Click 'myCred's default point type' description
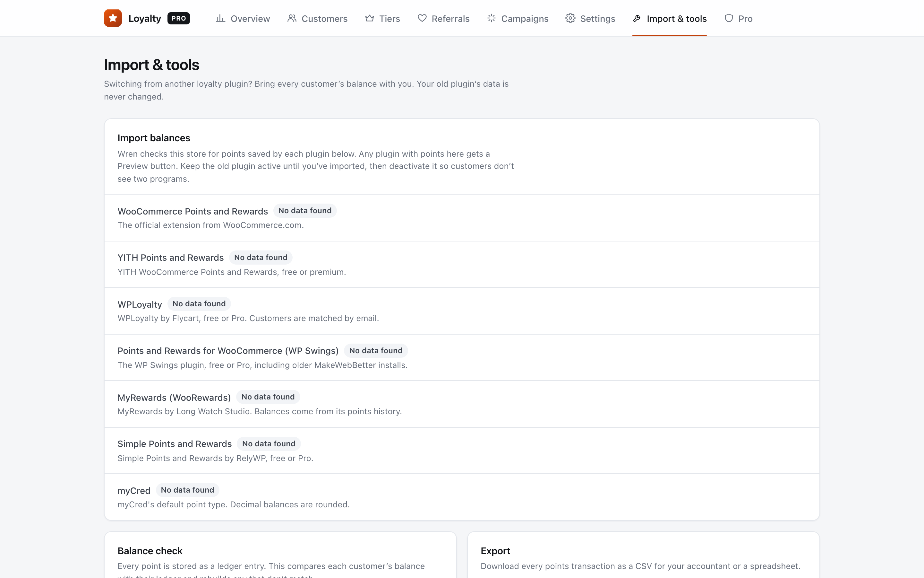Viewport: 924px width, 578px height. point(234,504)
